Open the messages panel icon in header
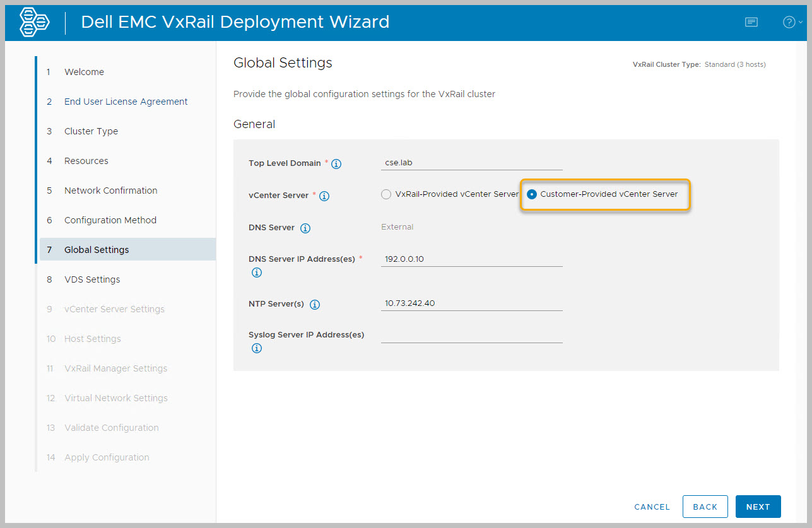This screenshot has height=528, width=812. 751,23
